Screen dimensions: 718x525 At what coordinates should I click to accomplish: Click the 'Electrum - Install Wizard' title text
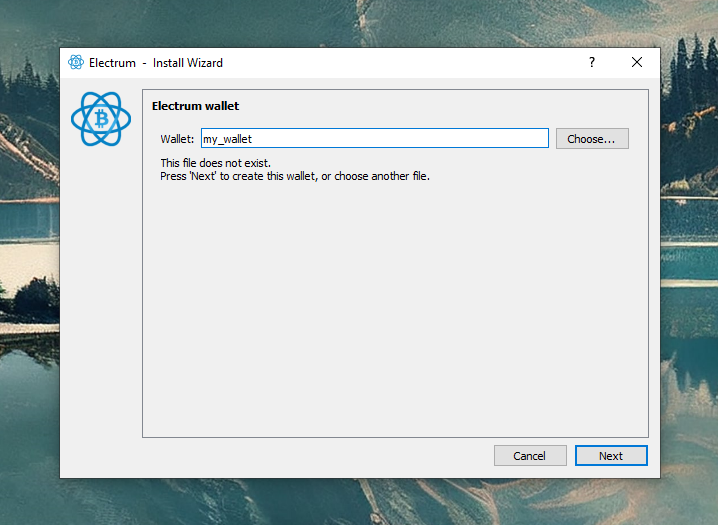click(x=156, y=62)
